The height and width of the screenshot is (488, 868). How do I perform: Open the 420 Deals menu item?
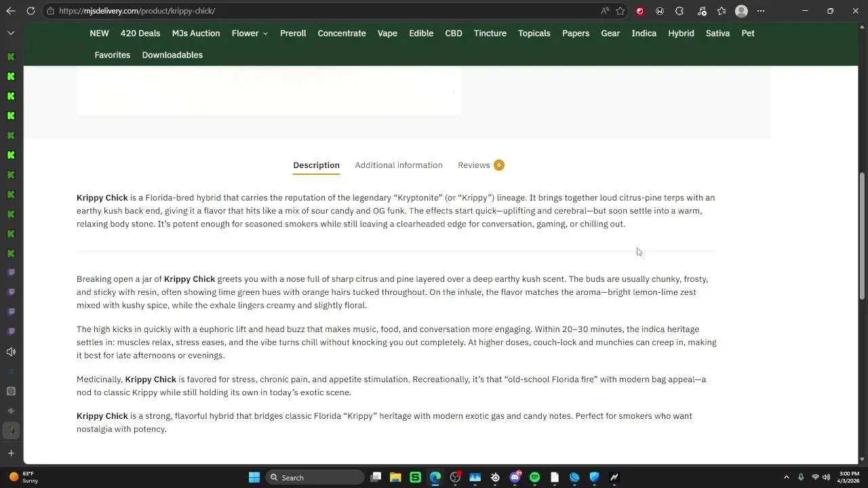click(140, 33)
